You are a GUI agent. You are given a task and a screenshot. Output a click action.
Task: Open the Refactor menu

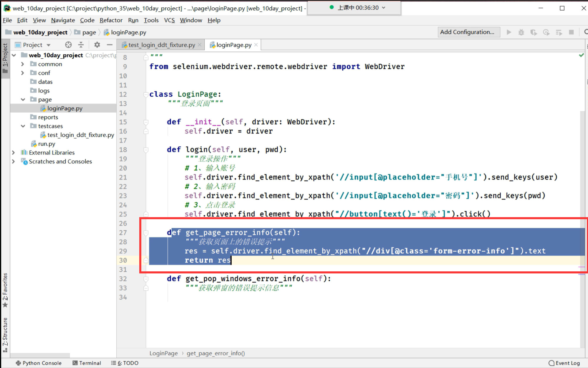point(111,20)
